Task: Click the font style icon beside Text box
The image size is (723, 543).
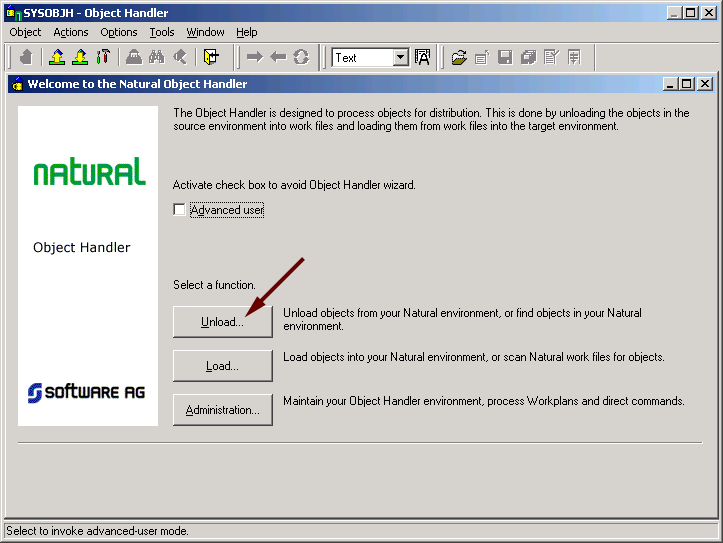Action: tap(422, 58)
